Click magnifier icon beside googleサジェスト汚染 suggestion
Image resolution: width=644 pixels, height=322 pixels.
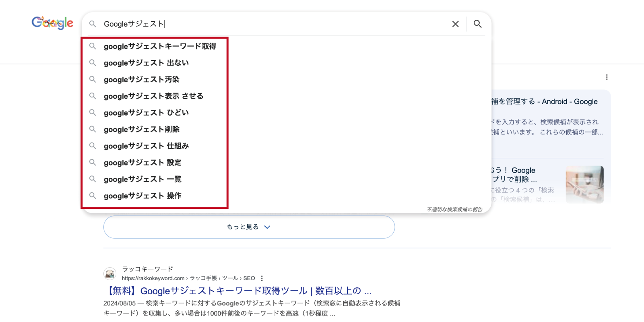click(93, 79)
